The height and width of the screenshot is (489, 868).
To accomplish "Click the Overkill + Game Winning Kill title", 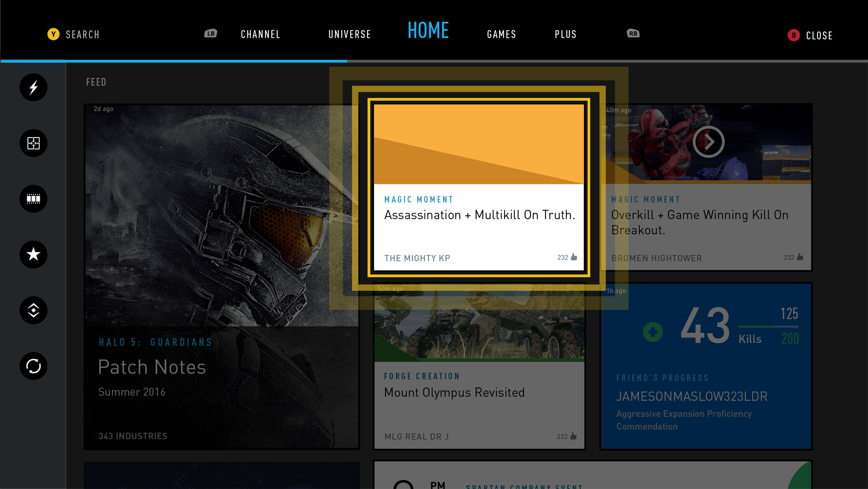I will [x=700, y=222].
